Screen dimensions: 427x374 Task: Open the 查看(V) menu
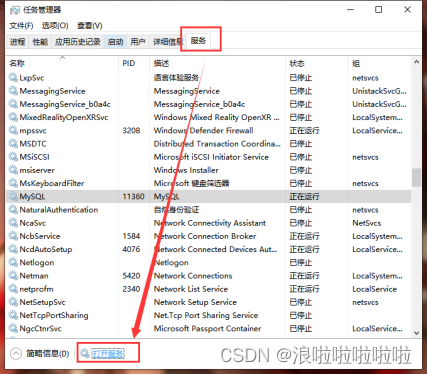coord(90,26)
